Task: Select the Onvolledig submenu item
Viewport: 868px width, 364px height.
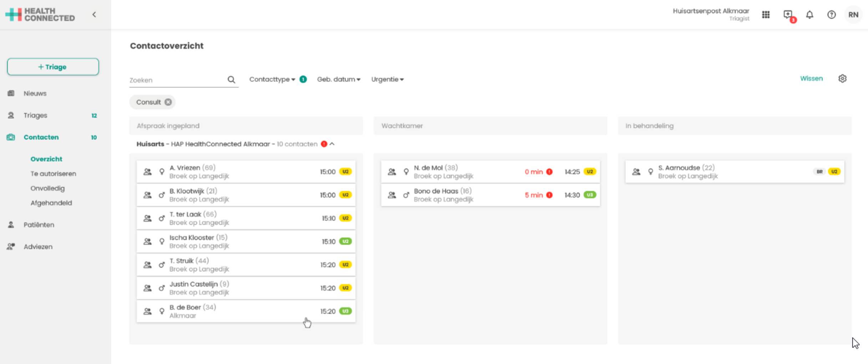Action: [x=47, y=188]
